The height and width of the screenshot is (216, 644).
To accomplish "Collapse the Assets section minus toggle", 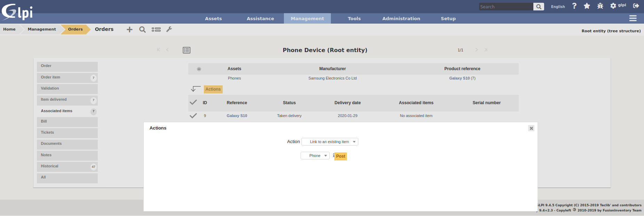I will [199, 69].
